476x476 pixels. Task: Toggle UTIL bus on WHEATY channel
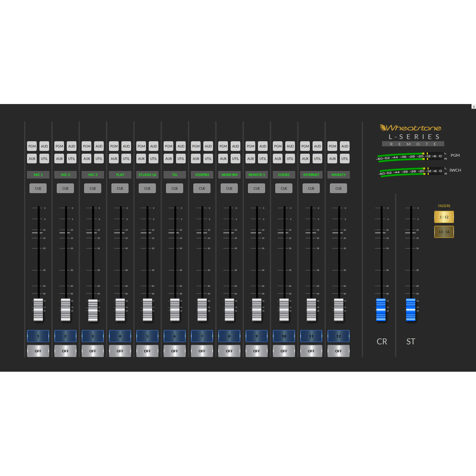point(345,159)
